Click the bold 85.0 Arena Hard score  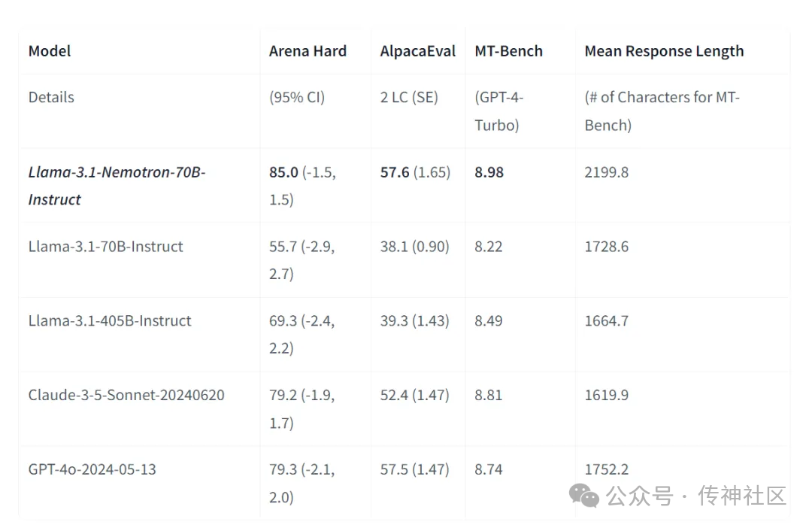pos(283,172)
